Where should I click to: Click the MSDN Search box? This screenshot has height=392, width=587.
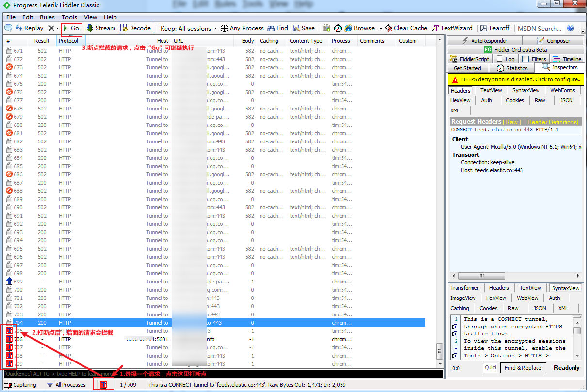click(x=539, y=28)
